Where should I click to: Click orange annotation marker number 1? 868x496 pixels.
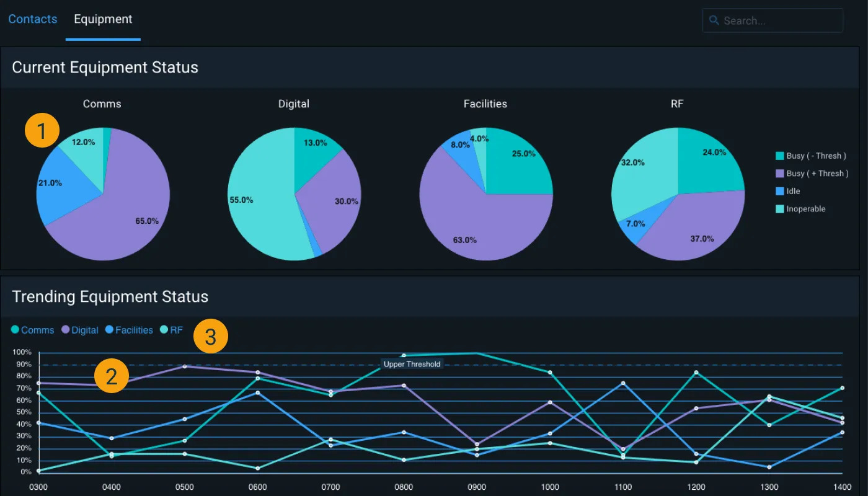(x=42, y=131)
